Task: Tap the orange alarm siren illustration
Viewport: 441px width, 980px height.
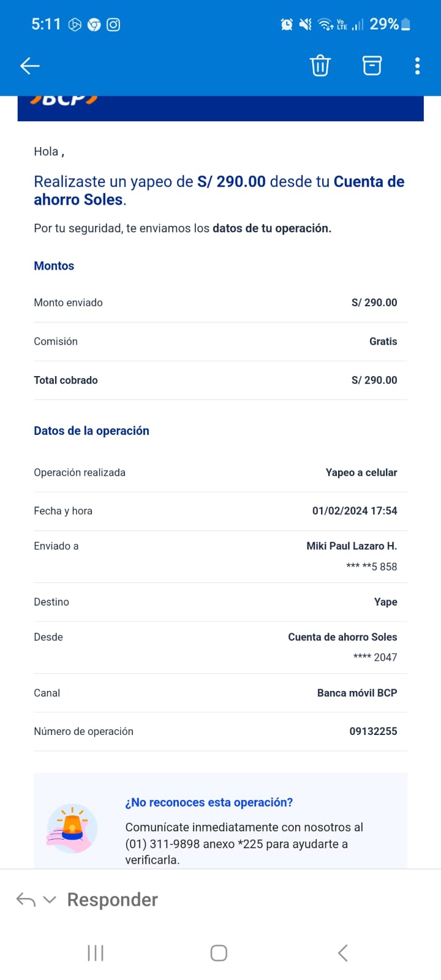Action: click(x=72, y=827)
